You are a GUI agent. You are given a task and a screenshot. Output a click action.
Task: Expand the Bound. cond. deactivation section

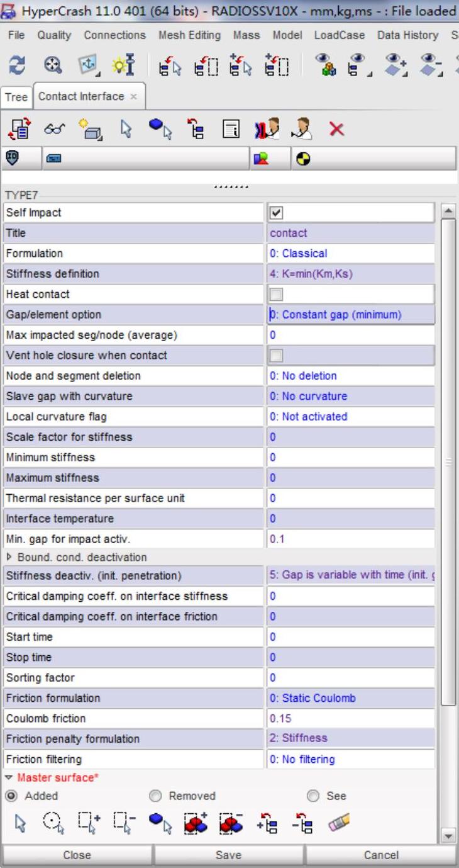[x=9, y=557]
